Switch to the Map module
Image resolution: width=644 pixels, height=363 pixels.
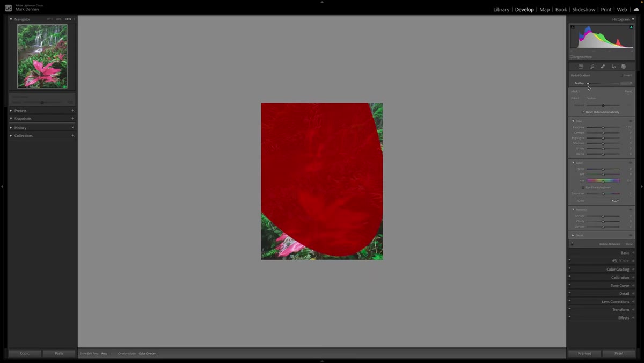544,10
